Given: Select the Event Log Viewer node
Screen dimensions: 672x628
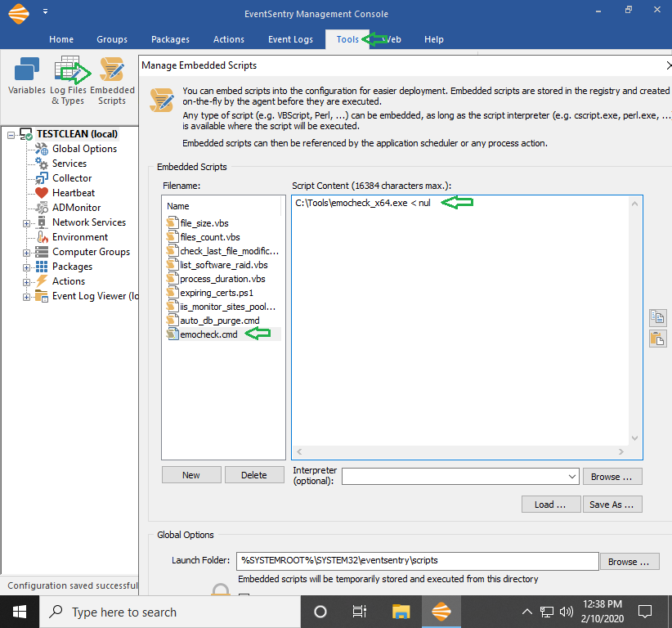Looking at the screenshot, I should 95,296.
